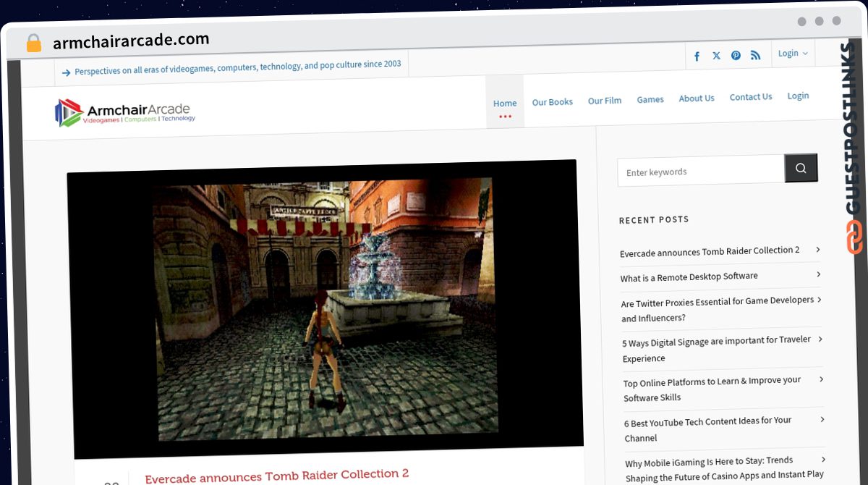Open the About Us menu item
This screenshot has height=485, width=868.
point(697,98)
